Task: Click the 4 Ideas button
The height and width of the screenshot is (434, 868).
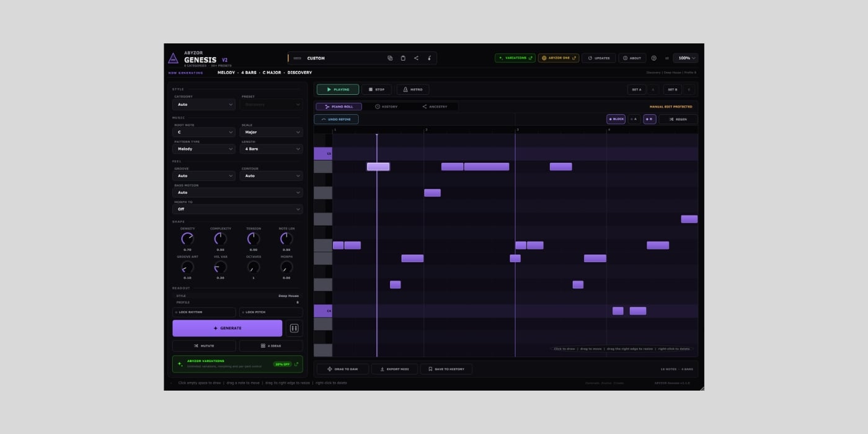Action: [271, 346]
